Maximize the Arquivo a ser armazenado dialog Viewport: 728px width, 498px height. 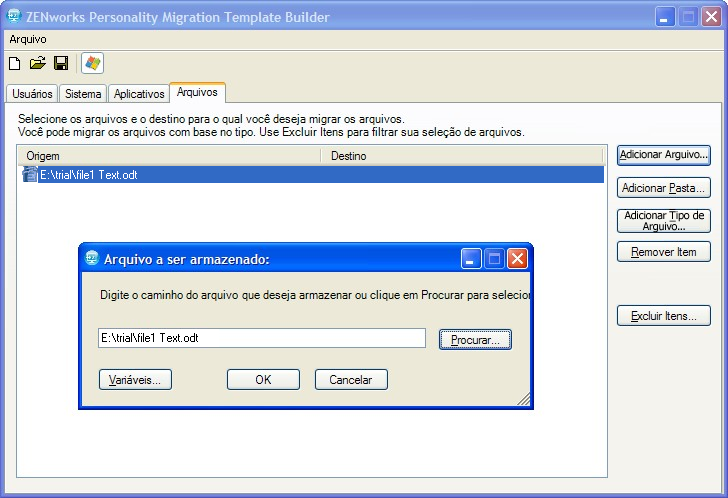pyautogui.click(x=494, y=259)
